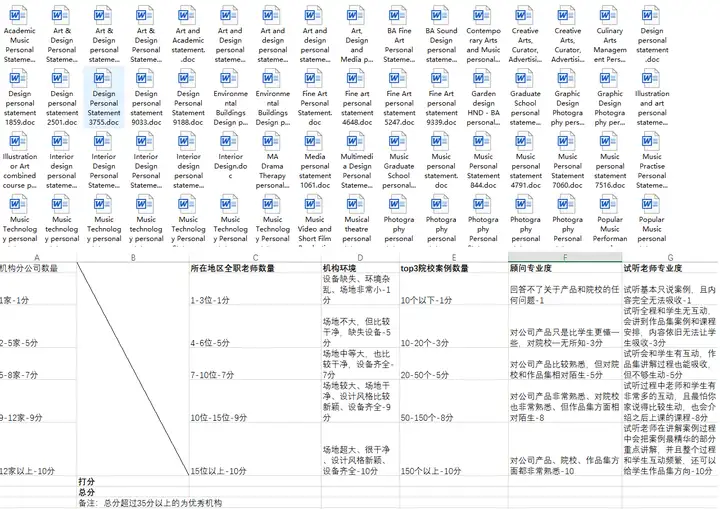
Task: Select the 打分 row label cell
Action: coord(133,481)
